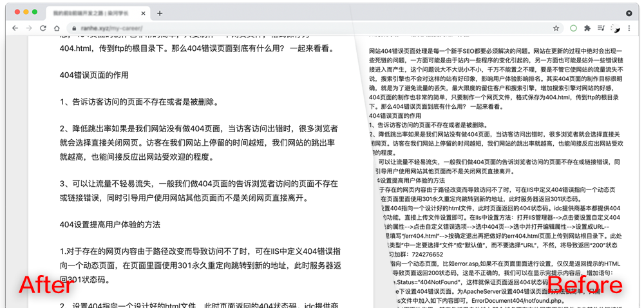Open the tab search dropdown arrow

(x=629, y=13)
